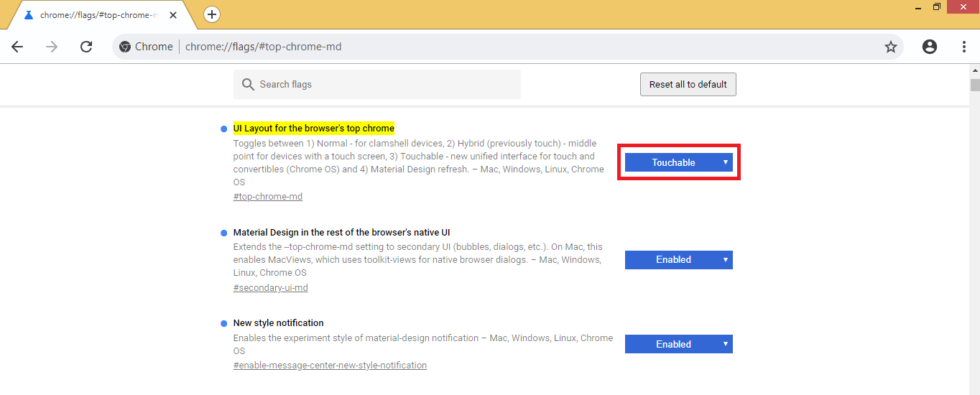The width and height of the screenshot is (980, 395).
Task: Click the Chrome site info icon in address bar
Action: point(125,47)
